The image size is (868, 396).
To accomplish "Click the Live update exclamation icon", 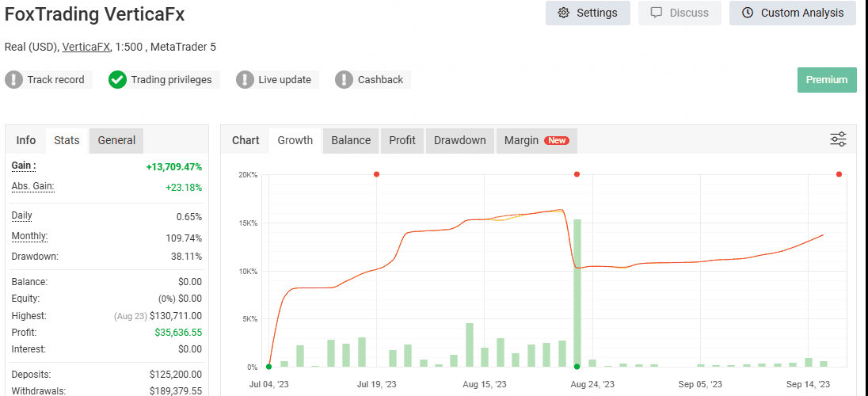I will click(x=245, y=80).
